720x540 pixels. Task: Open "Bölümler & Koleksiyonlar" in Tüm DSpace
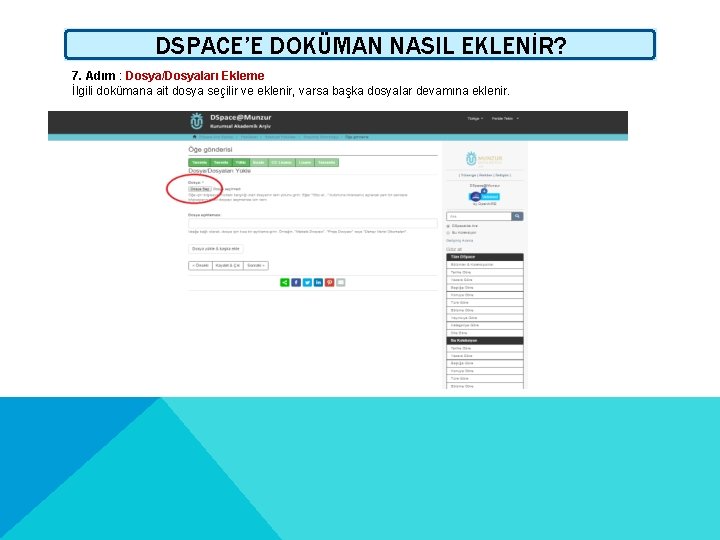(484, 265)
